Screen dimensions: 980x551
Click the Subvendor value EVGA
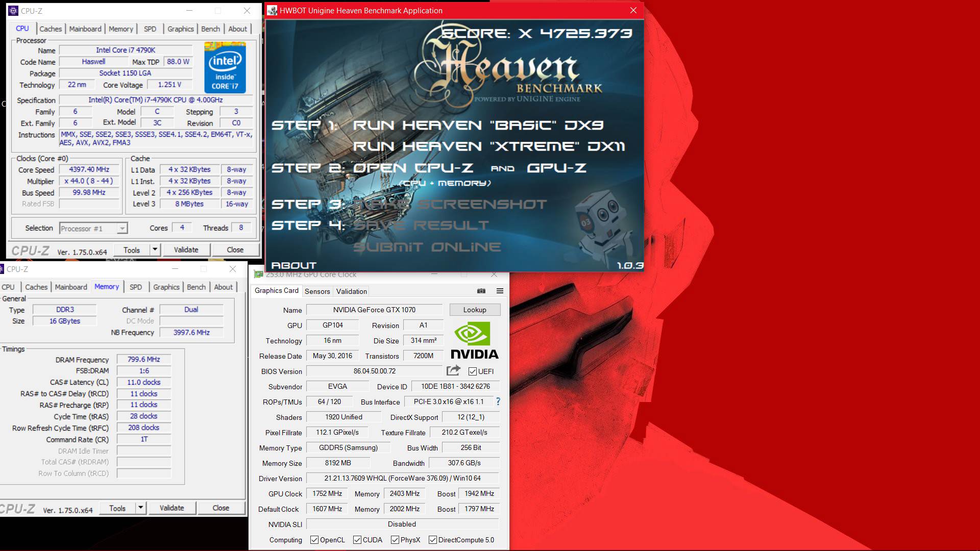click(x=337, y=386)
